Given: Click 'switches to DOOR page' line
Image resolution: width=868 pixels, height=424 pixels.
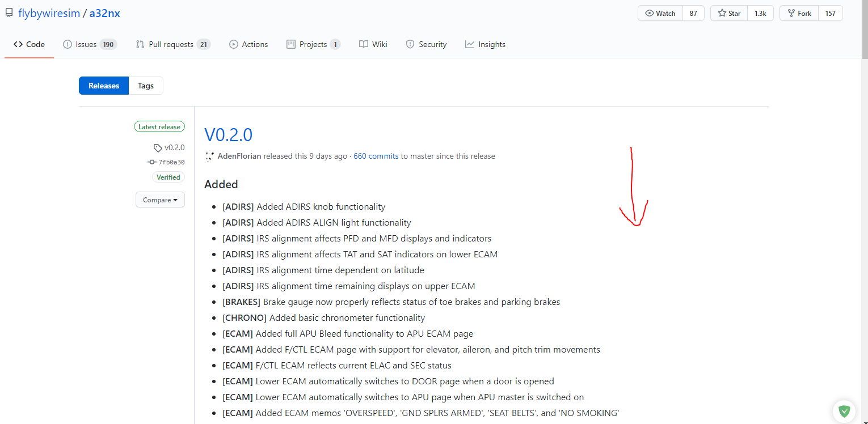Looking at the screenshot, I should coord(389,381).
